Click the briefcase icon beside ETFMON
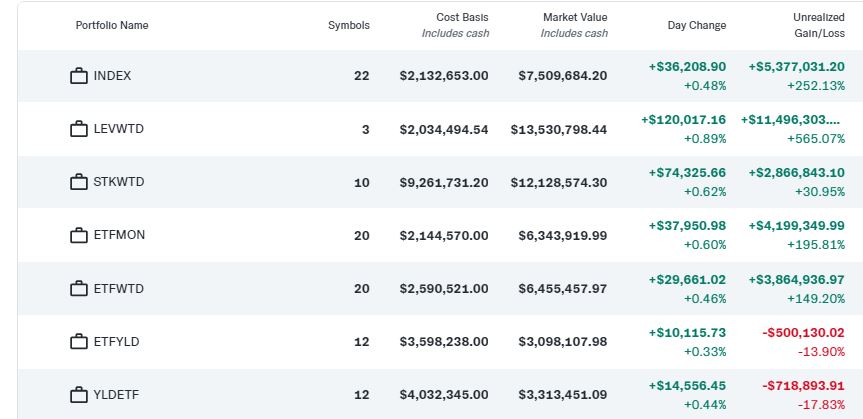Viewport: 863px width, 419px height. (x=79, y=235)
